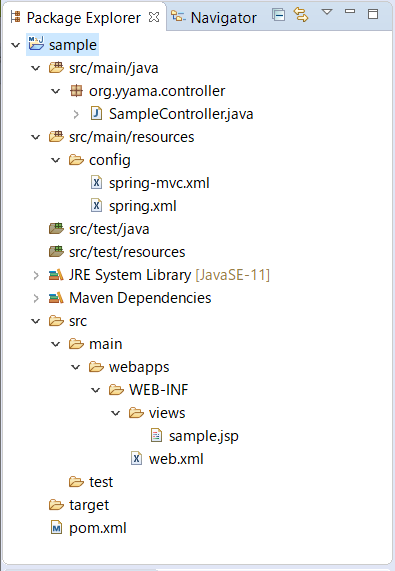Open the View Menu dropdown triangle
This screenshot has height=571, width=395.
[x=327, y=12]
